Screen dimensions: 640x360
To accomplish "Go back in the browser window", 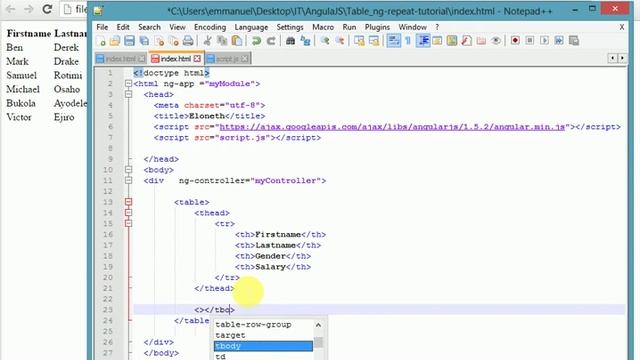I will pos(10,9).
